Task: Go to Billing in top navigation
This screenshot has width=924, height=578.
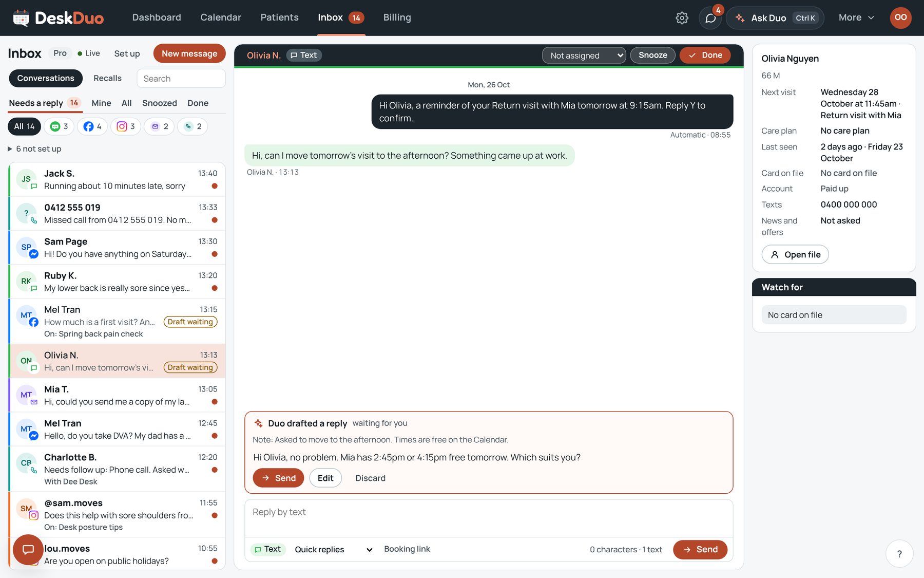Action: click(397, 17)
